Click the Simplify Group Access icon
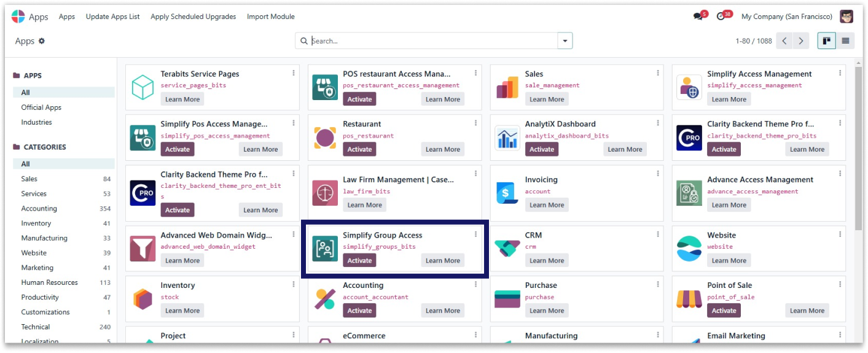The width and height of the screenshot is (868, 353). [x=325, y=249]
